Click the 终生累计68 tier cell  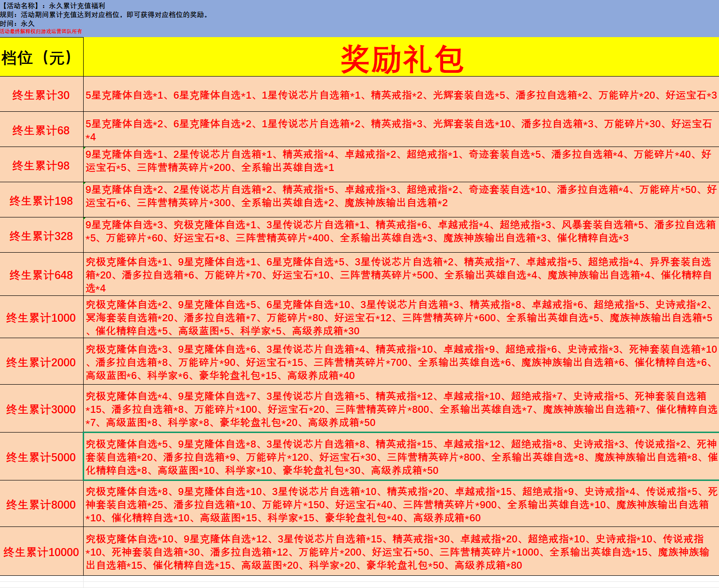(41, 130)
